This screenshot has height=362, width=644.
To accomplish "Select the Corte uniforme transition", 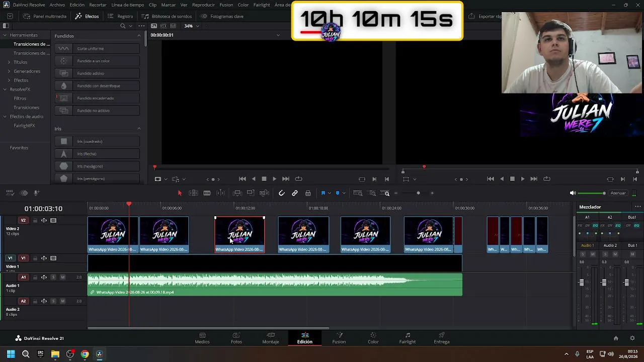I will pos(98,48).
